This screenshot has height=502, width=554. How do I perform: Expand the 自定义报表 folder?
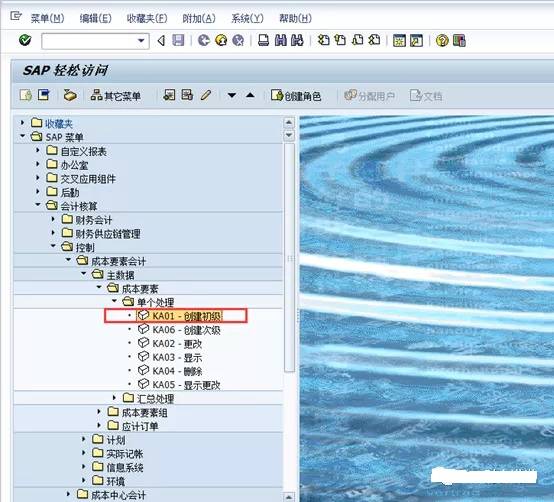point(37,150)
